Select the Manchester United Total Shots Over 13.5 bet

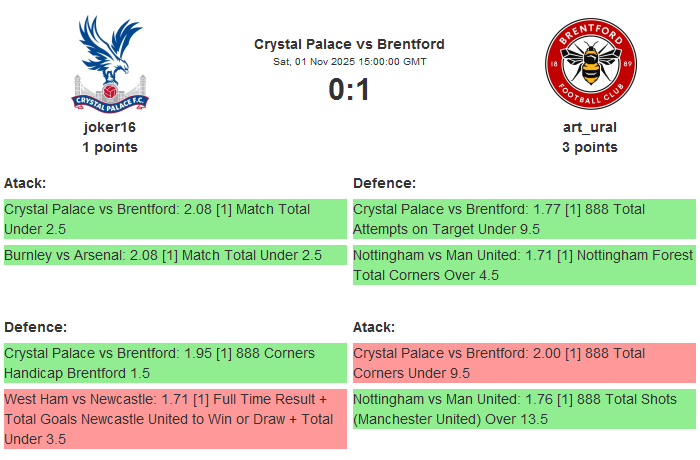(523, 409)
